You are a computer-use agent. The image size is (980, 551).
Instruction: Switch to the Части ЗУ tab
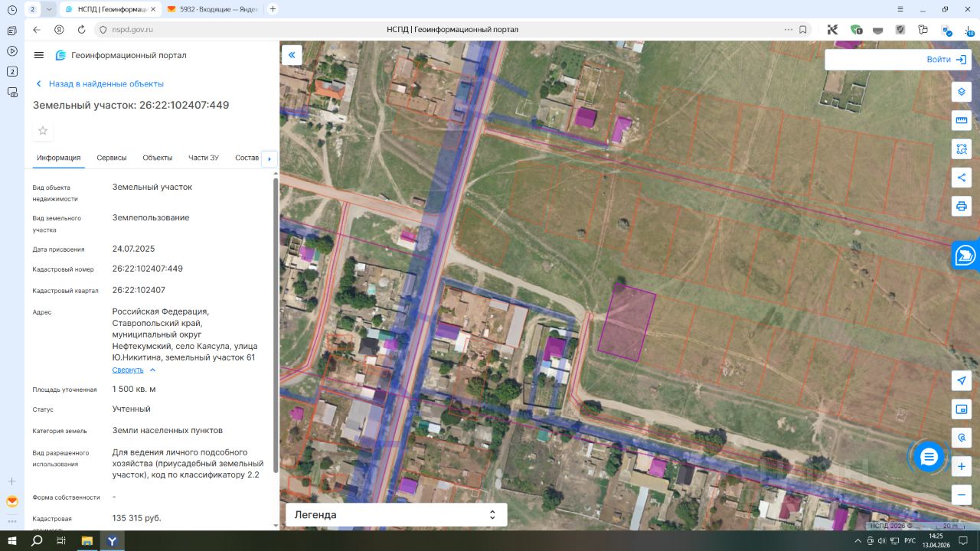[204, 158]
